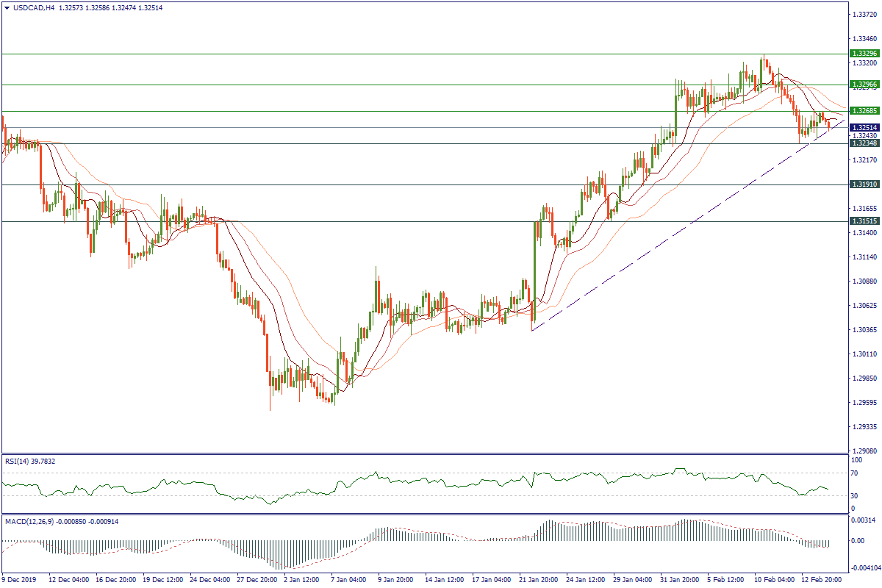The width and height of the screenshot is (882, 588).
Task: Click the current price label 1.32514
Action: 864,128
